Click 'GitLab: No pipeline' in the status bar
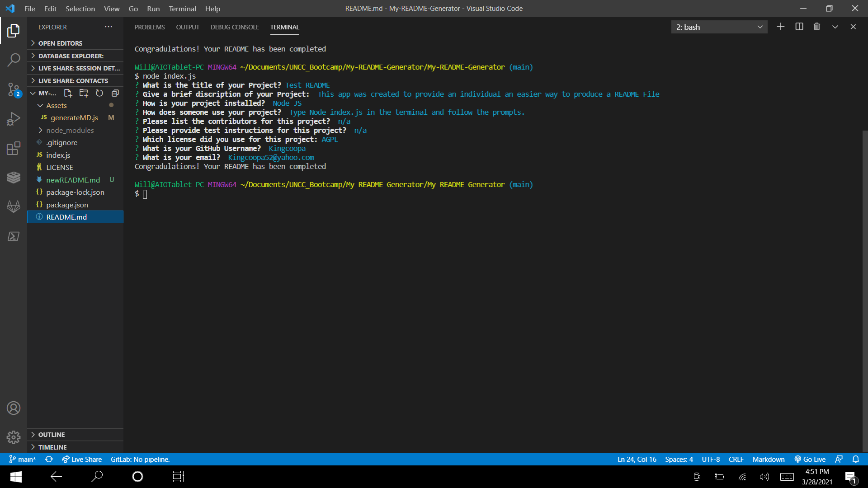868x488 pixels. (x=140, y=459)
